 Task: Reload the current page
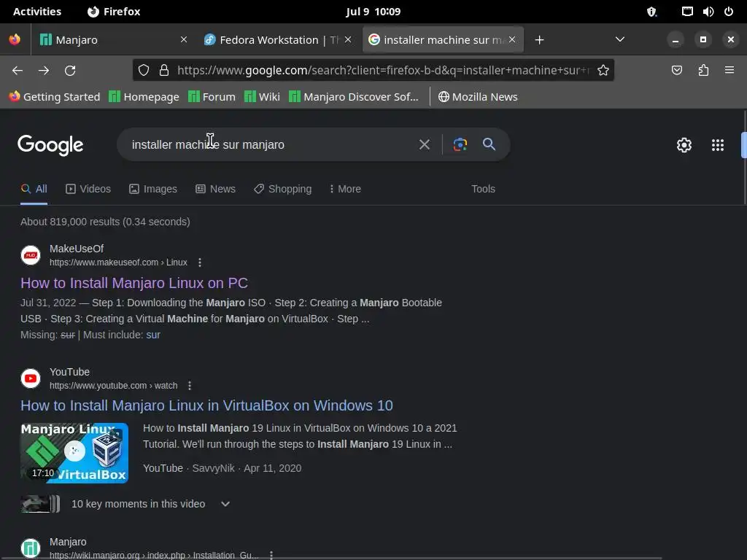coord(70,71)
